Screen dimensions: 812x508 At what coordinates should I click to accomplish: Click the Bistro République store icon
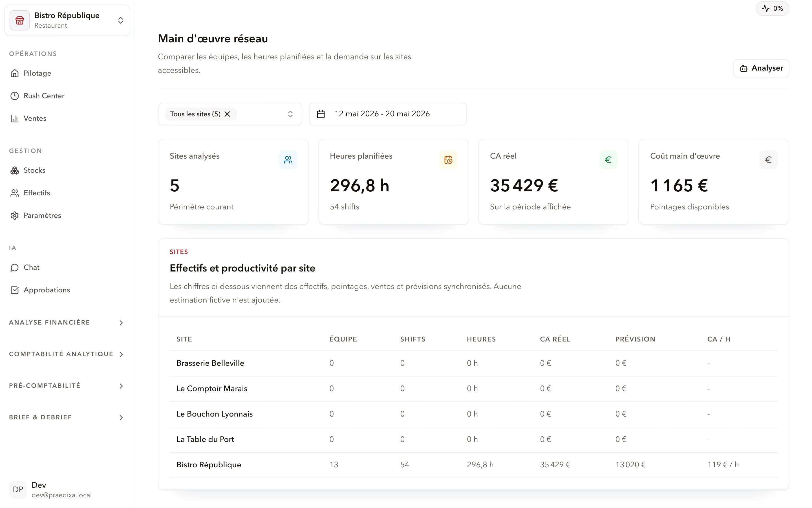(19, 21)
